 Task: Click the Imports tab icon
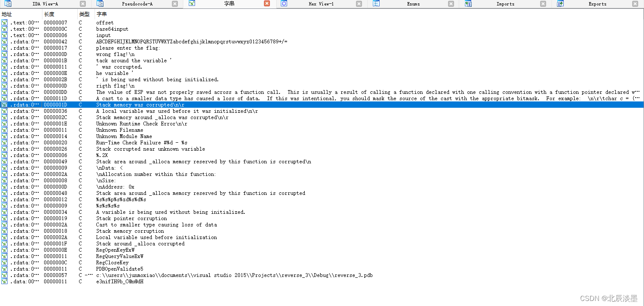click(468, 4)
